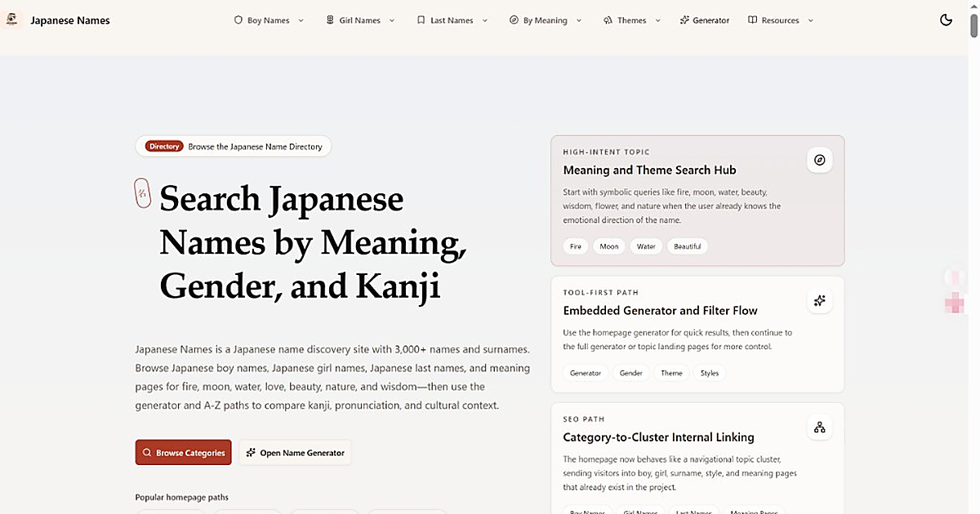Open the By Meaning menu
The width and height of the screenshot is (980, 514).
pyautogui.click(x=546, y=20)
